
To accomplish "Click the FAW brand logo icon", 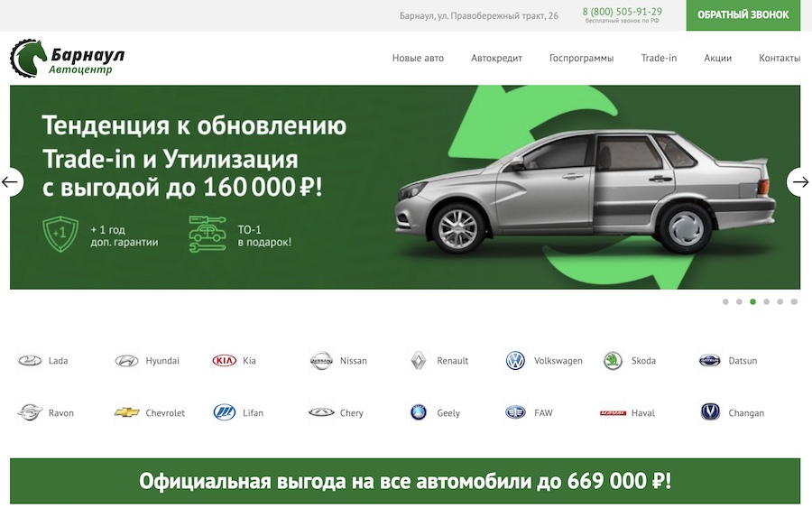I will (x=515, y=412).
